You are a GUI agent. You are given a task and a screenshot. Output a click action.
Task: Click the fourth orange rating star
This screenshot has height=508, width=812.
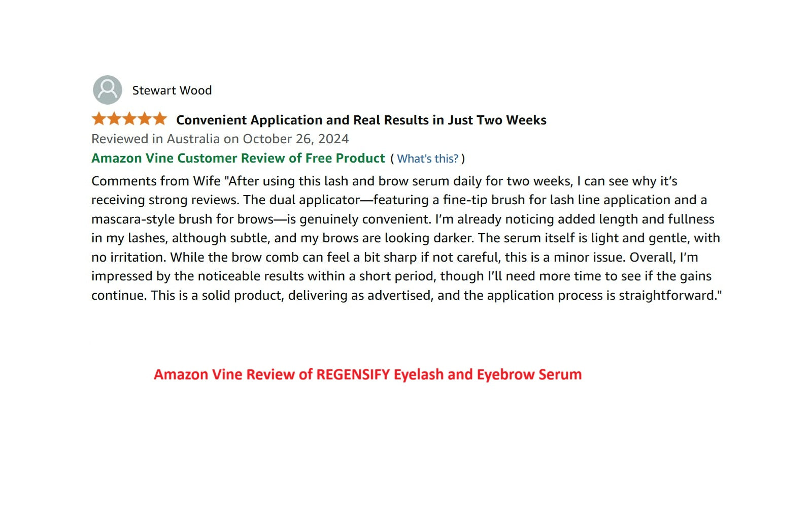coord(145,119)
